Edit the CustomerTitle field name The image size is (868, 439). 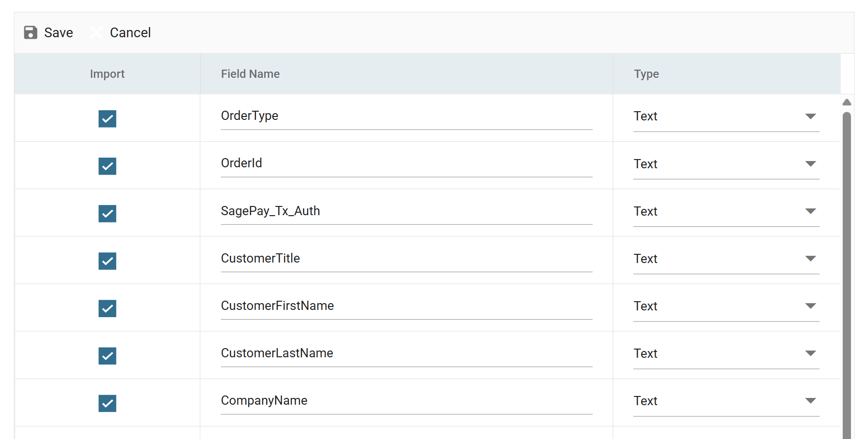click(x=406, y=258)
